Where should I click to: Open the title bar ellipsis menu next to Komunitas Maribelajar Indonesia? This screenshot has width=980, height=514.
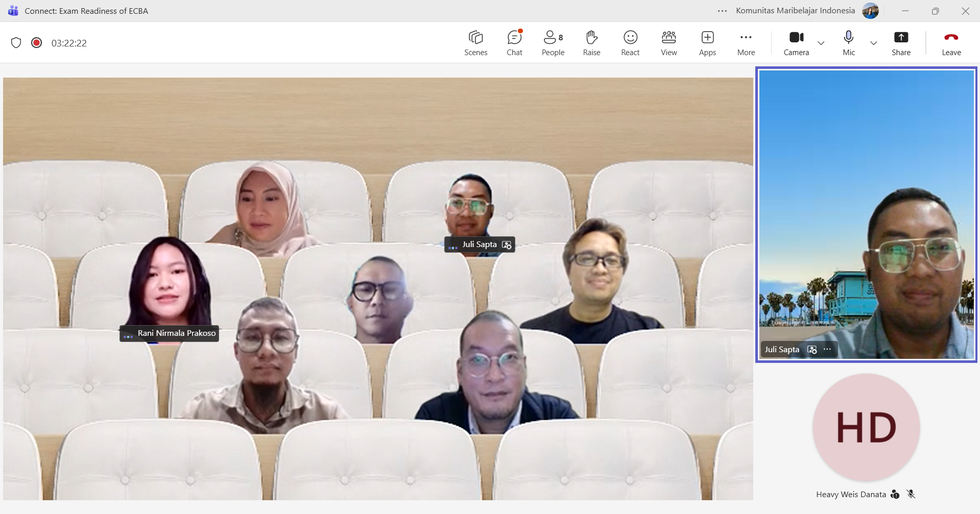[x=722, y=10]
